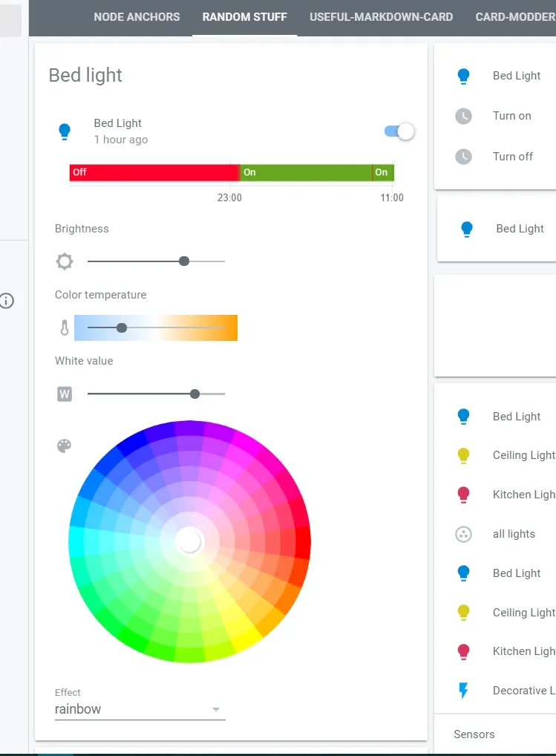556x756 pixels.
Task: Open the Effect rainbow dropdown
Action: (x=140, y=709)
